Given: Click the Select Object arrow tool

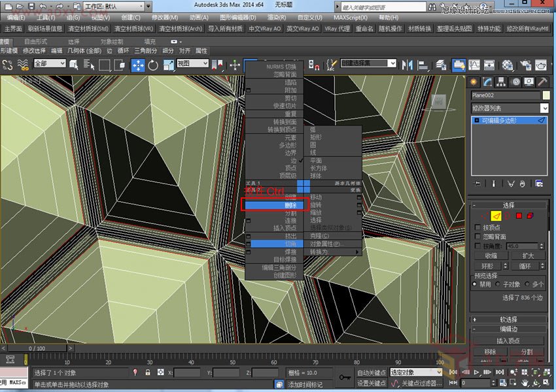Looking at the screenshot, I should coord(74,65).
